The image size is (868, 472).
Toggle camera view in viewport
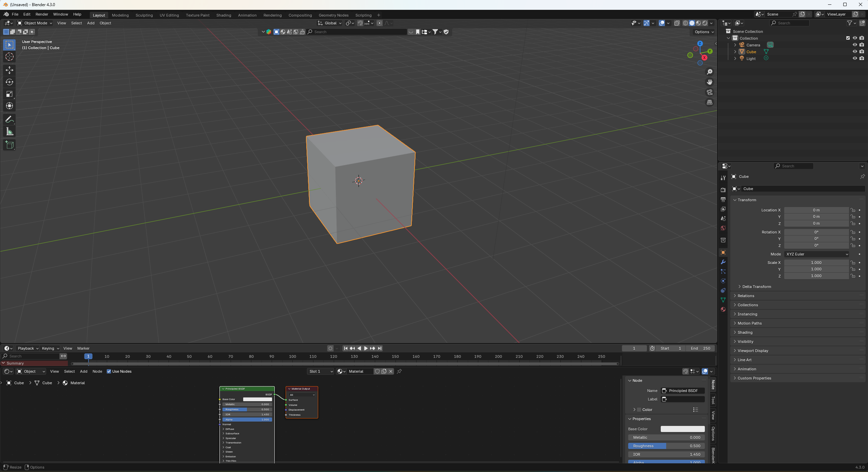[x=710, y=92]
